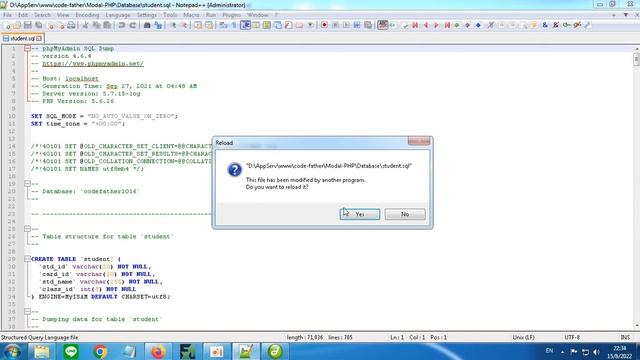Toggle INS insert mode in status bar
640x360 pixels.
tap(625, 338)
